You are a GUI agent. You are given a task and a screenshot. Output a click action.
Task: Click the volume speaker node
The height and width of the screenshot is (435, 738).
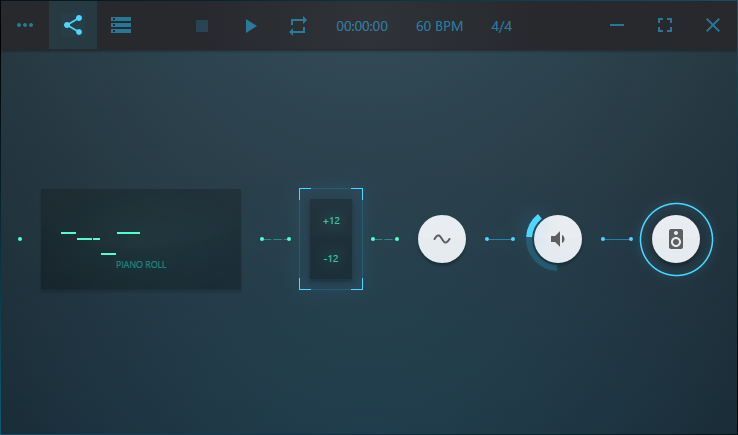click(x=558, y=239)
